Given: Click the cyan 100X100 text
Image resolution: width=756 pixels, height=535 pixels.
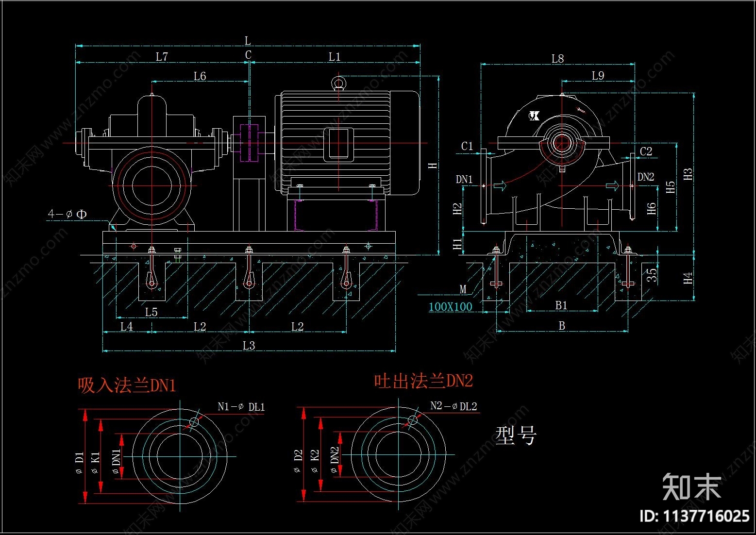Looking at the screenshot, I should pyautogui.click(x=451, y=307).
